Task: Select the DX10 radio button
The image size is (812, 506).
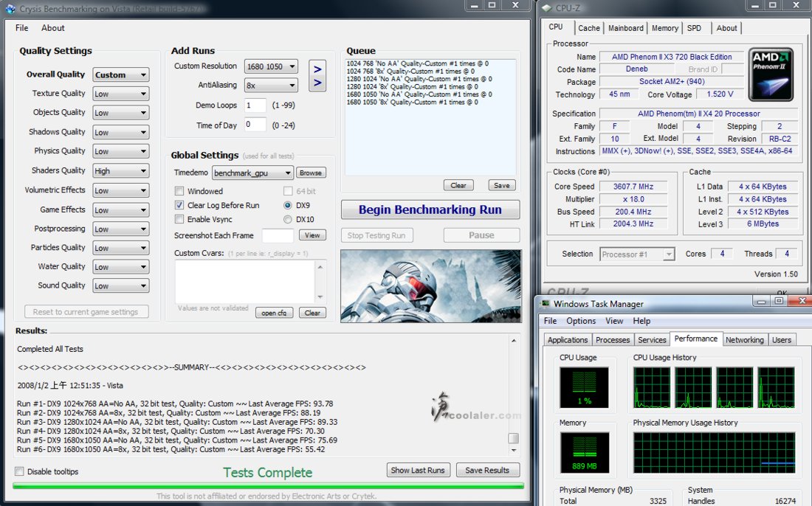Action: click(x=288, y=219)
